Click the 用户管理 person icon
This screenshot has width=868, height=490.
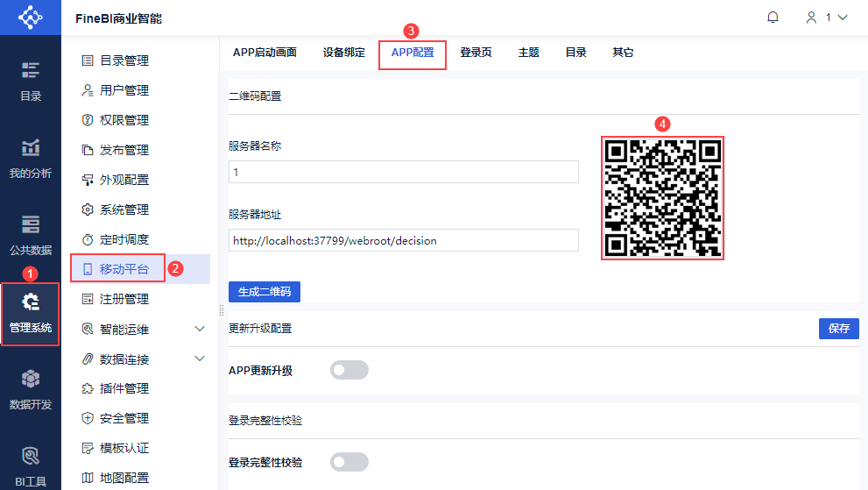(x=88, y=90)
